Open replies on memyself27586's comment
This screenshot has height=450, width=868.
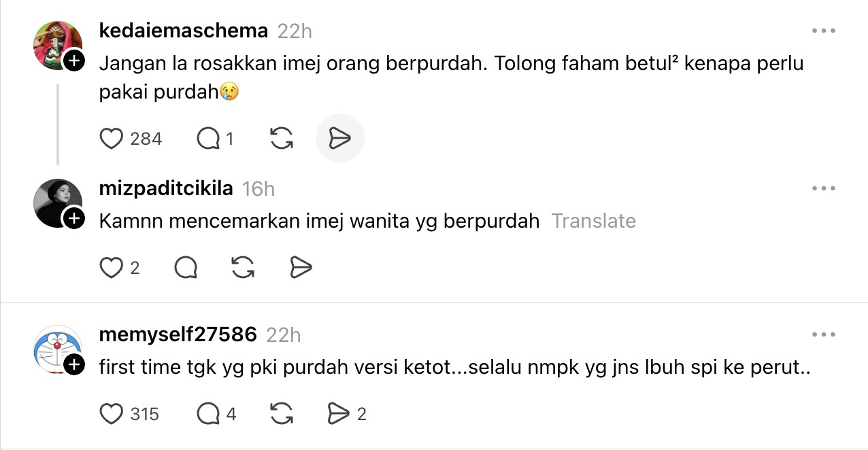coord(208,413)
